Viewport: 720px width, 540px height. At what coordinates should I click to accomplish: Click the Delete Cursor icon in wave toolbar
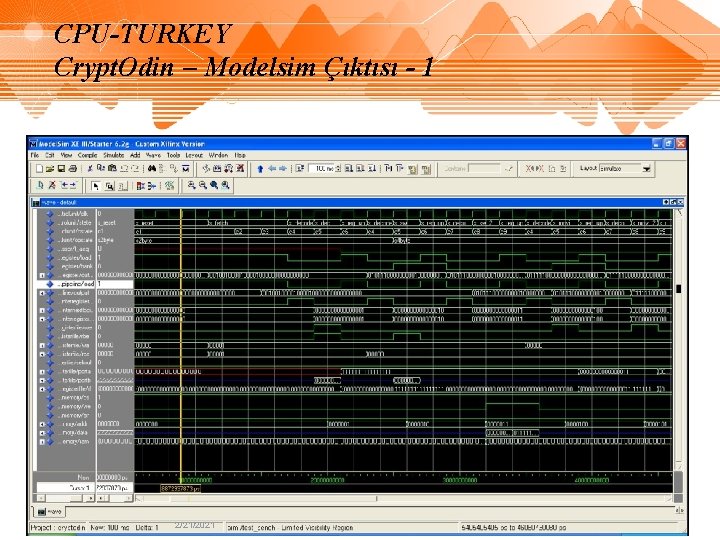click(52, 186)
